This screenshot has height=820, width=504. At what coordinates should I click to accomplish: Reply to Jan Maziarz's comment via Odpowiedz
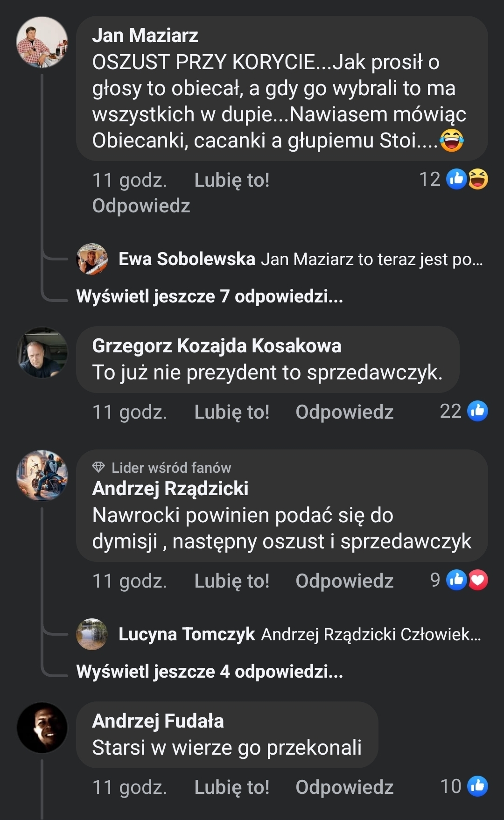point(141,206)
